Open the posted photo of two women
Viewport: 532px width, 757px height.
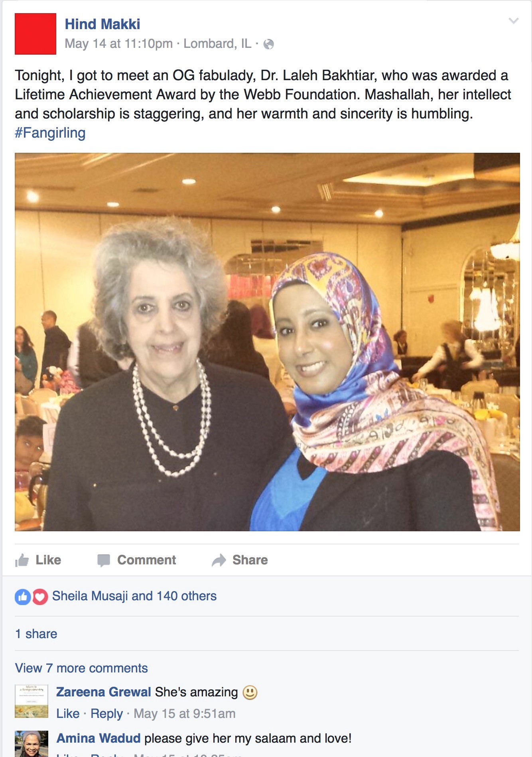(x=267, y=342)
